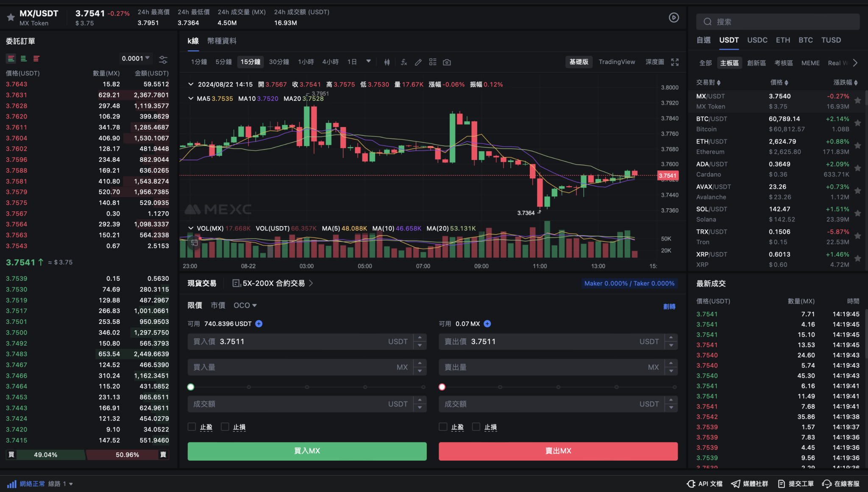Switch chart to 深度圖 depth view
The image size is (868, 492).
point(654,62)
